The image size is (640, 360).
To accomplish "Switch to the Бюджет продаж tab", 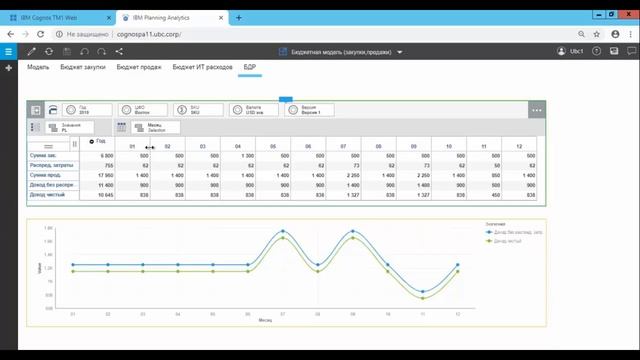I will (139, 67).
